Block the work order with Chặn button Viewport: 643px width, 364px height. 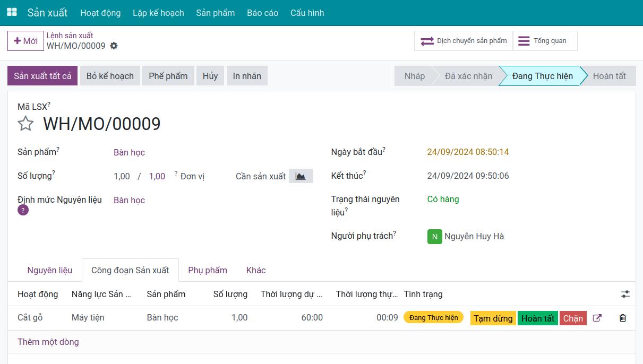573,318
